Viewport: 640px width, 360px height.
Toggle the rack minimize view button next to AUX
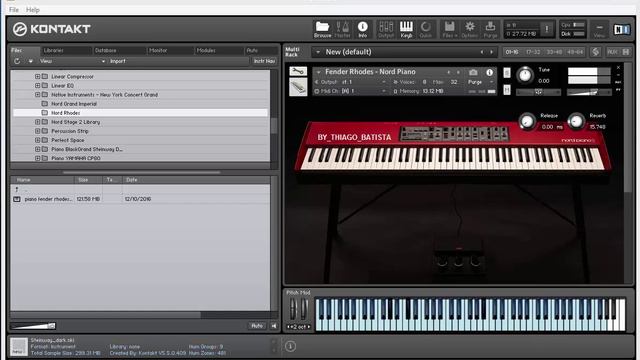(x=626, y=52)
